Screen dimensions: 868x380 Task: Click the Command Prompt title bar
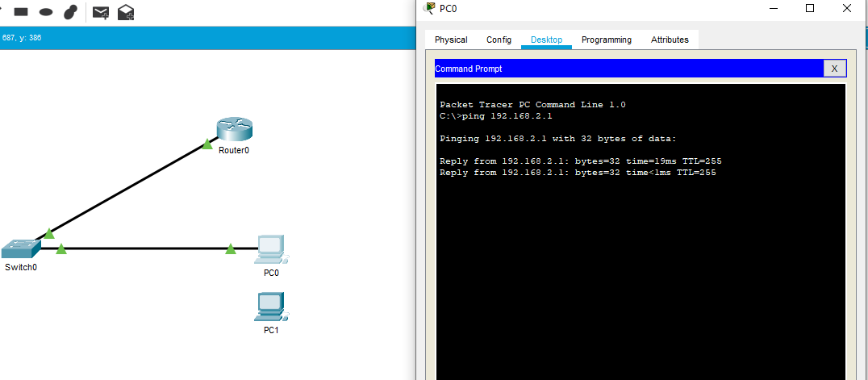629,69
